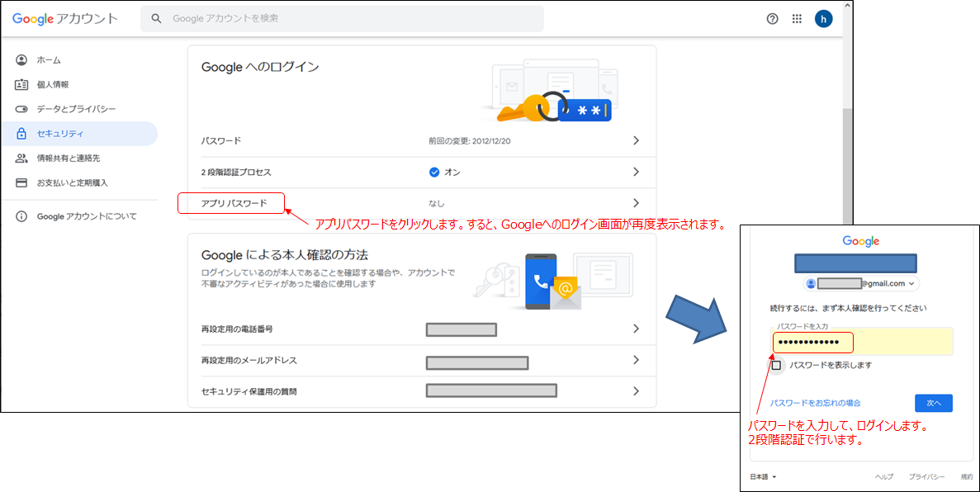This screenshot has width=980, height=492.
Task: Click the パスワードをお忘れの場合 link
Action: click(x=815, y=403)
